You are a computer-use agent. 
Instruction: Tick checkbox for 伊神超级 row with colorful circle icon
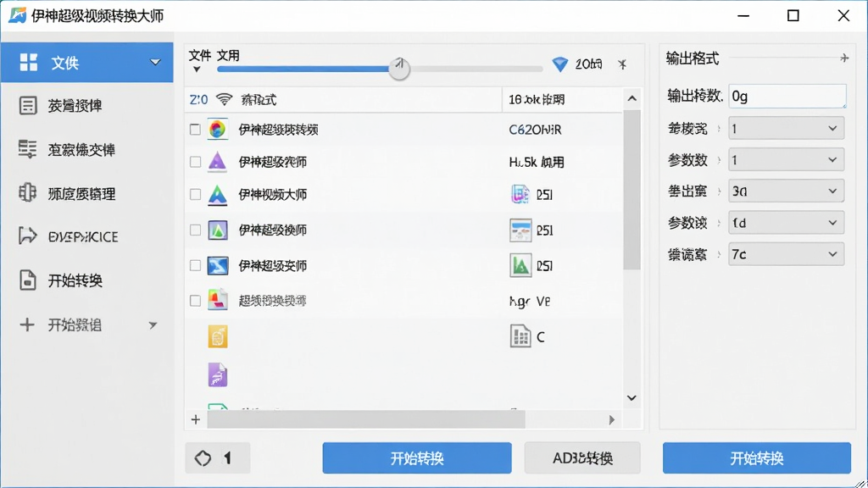click(x=195, y=130)
